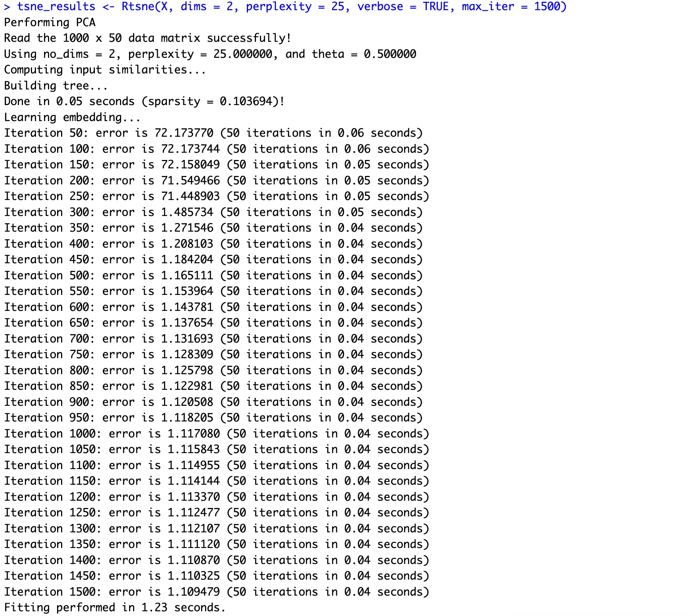Click the Iteration 600 error 1.143781 line
This screenshot has height=616, width=693.
213,307
